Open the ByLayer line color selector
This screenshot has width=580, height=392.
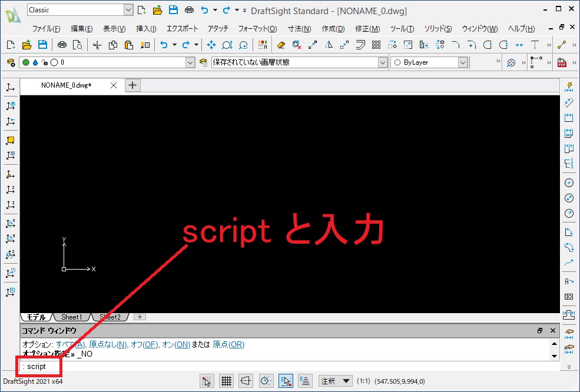point(429,62)
